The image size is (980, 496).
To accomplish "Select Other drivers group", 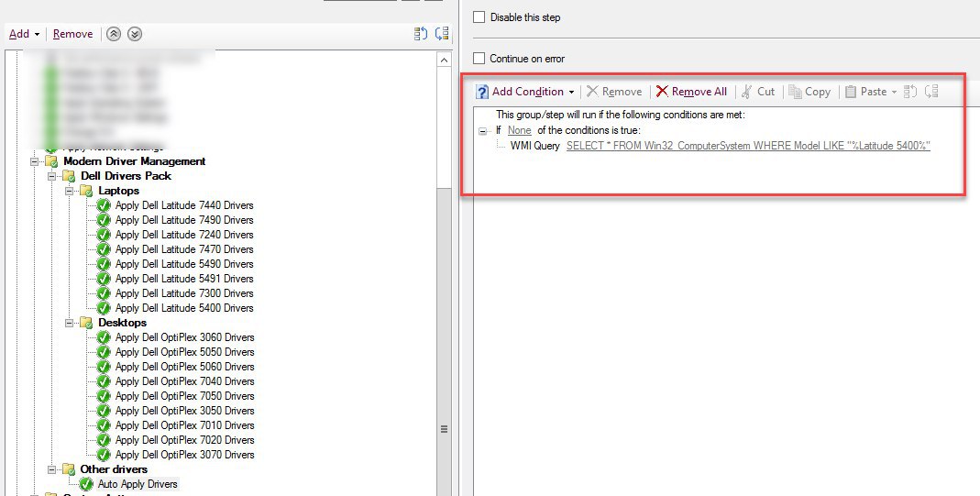I will [114, 469].
